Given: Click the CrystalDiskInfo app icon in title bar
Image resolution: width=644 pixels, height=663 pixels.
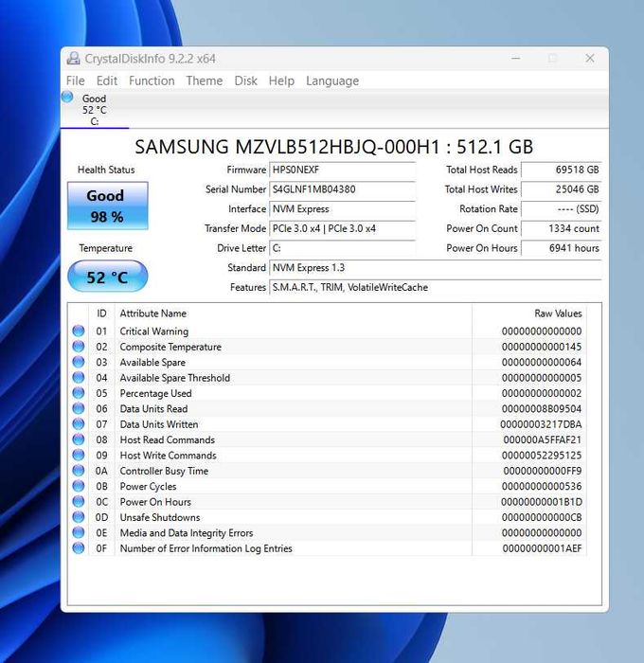Looking at the screenshot, I should point(73,59).
